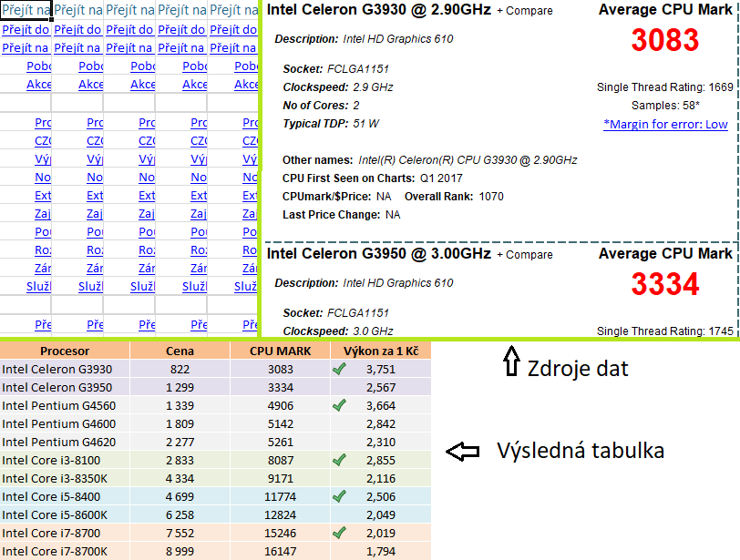
Task: Click the red 3083 CPU Mark score
Action: point(664,41)
